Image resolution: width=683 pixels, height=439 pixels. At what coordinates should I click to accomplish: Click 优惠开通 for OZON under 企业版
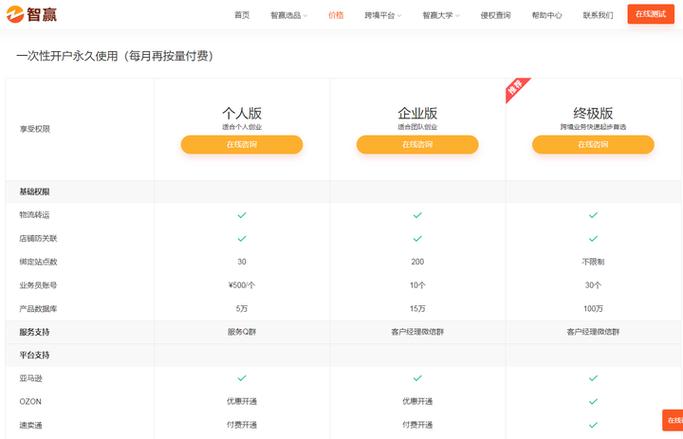pyautogui.click(x=417, y=402)
